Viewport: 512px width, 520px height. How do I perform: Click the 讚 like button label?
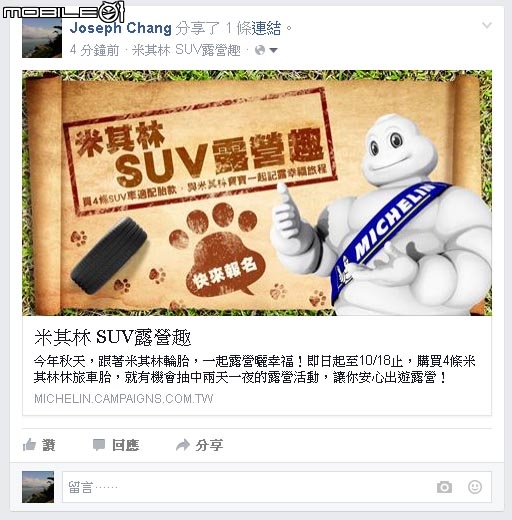click(x=49, y=445)
